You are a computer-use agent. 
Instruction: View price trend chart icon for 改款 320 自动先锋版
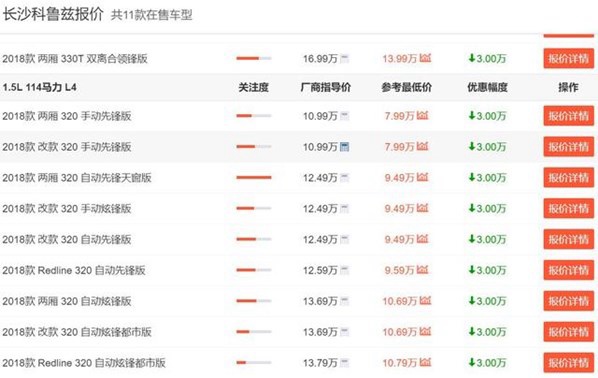[423, 239]
